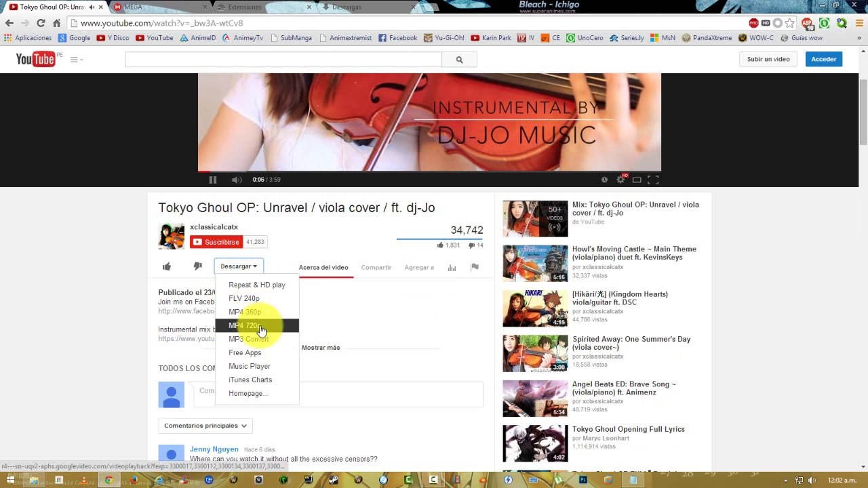Choose Music Player in the menu

click(257, 366)
